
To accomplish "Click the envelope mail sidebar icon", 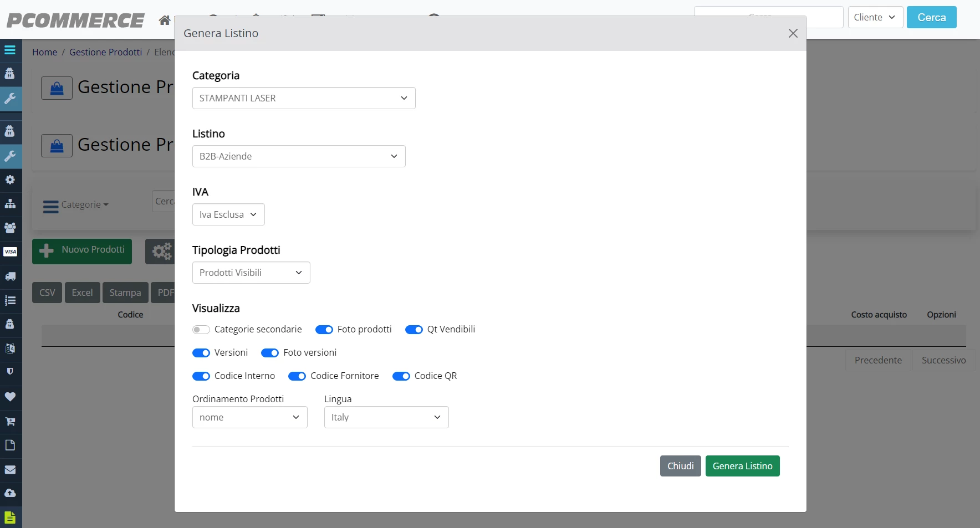I will point(10,469).
